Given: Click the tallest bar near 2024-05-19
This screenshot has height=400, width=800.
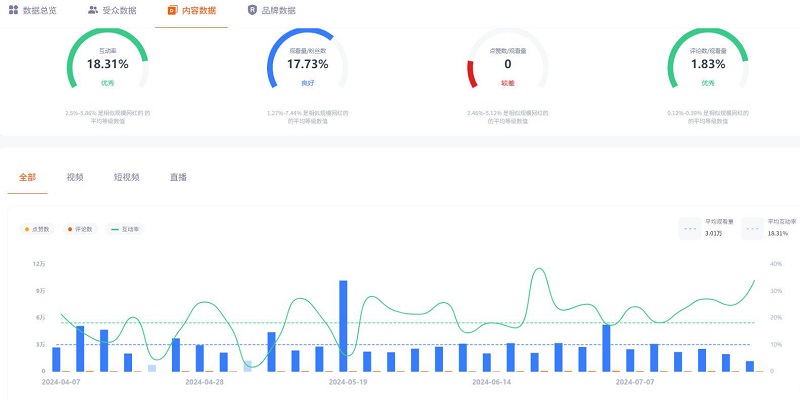Looking at the screenshot, I should tap(343, 325).
